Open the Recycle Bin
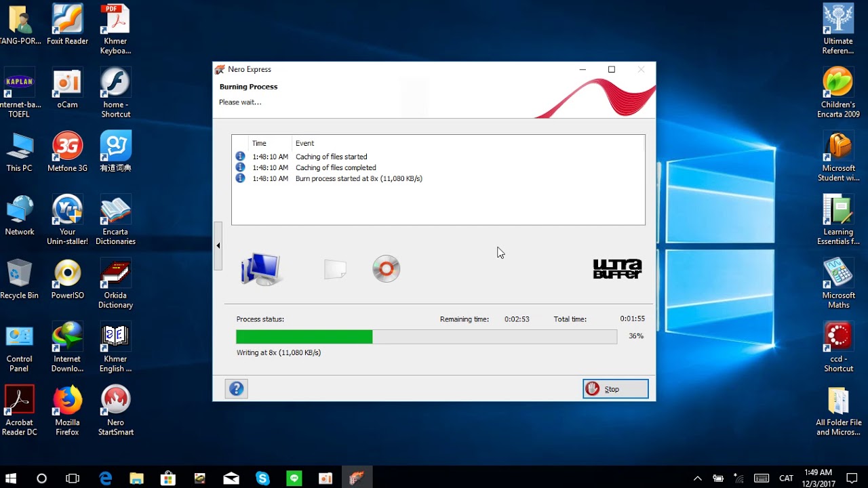Viewport: 868px width, 488px height. point(19,279)
